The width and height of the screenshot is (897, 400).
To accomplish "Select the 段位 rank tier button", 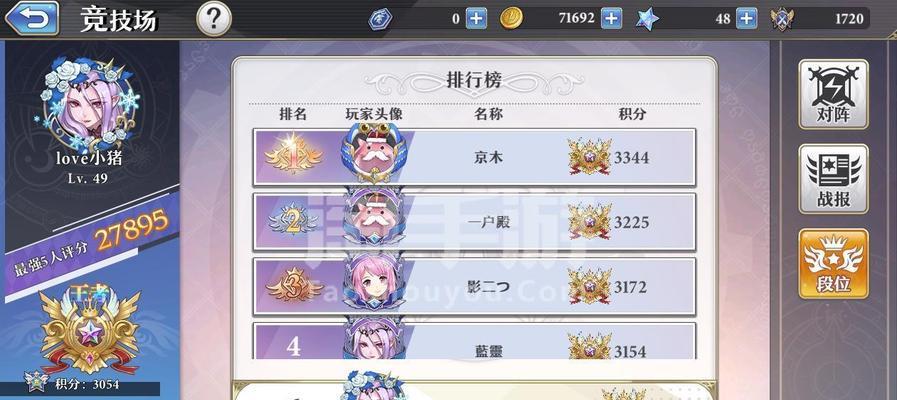I will click(834, 264).
